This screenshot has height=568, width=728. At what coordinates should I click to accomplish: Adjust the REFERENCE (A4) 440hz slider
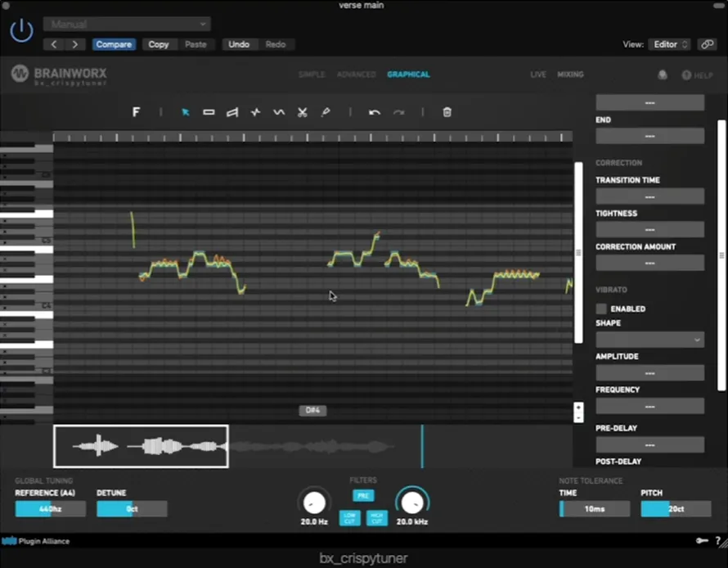pyautogui.click(x=51, y=508)
